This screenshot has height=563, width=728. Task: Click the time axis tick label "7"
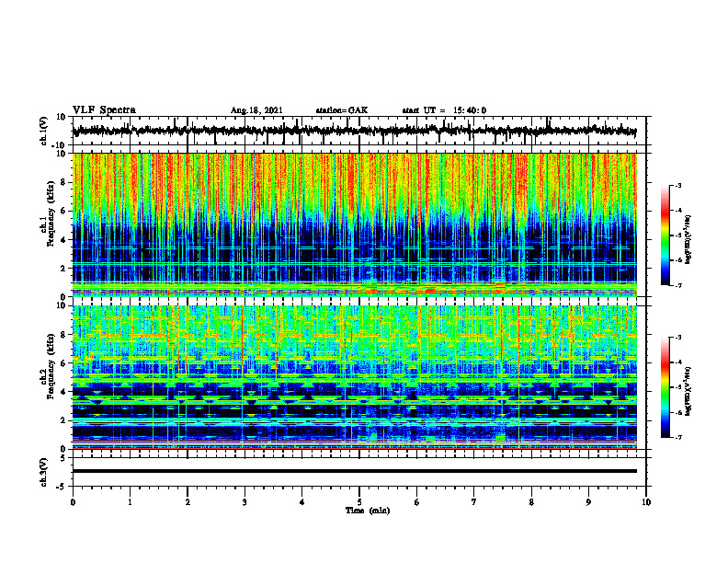pos(474,502)
